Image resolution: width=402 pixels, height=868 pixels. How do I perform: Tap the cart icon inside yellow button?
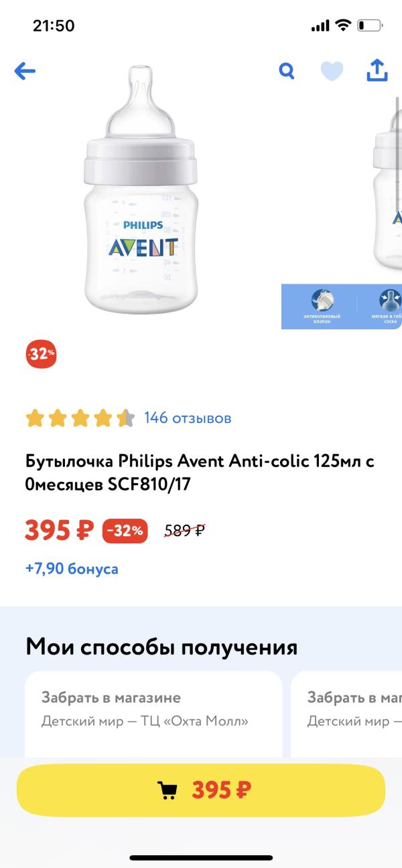[x=167, y=791]
